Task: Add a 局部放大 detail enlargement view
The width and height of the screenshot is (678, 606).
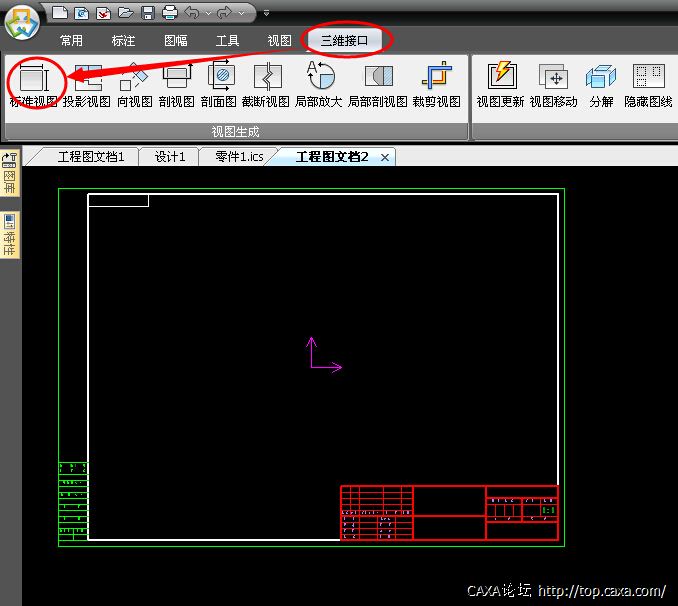Action: pos(319,84)
